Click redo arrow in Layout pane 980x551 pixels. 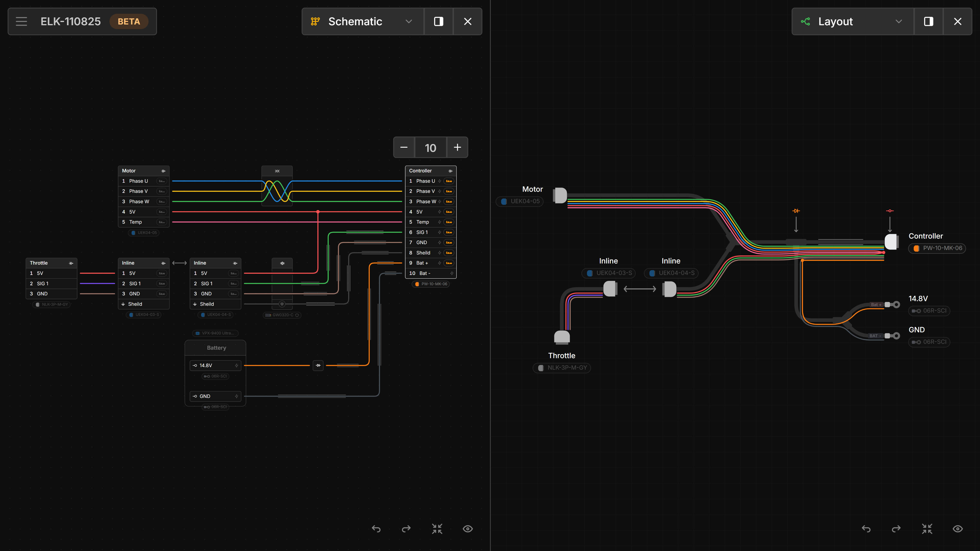coord(896,528)
